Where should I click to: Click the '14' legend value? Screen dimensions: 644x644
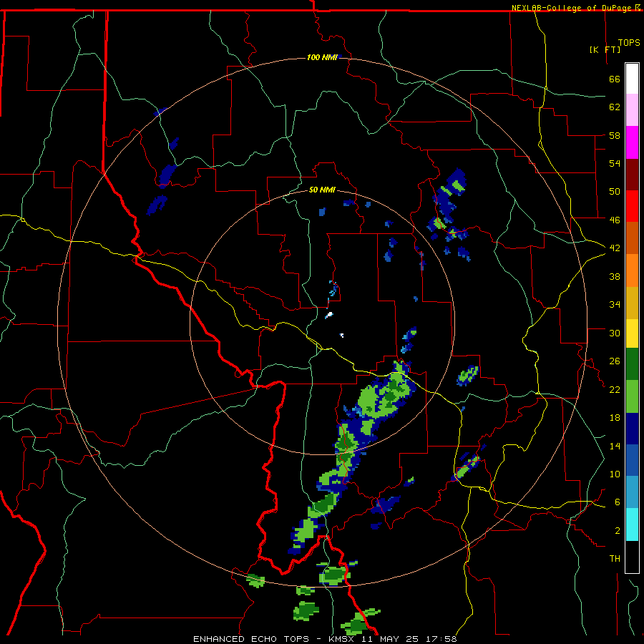coord(615,446)
